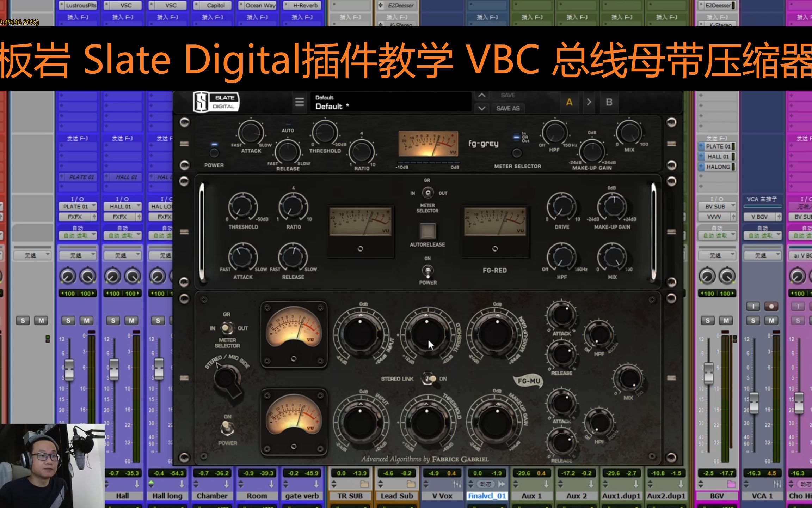
Task: Click the SAVE AS preset button
Action: [x=506, y=108]
